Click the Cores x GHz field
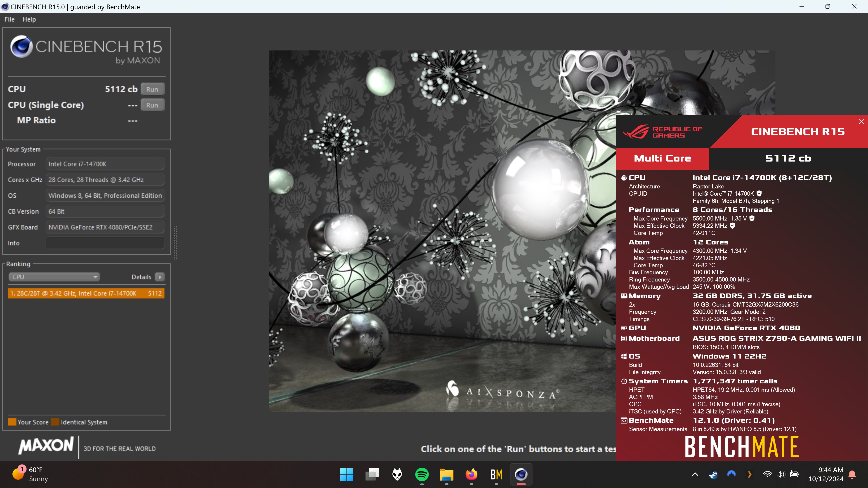The image size is (868, 488). coord(105,180)
